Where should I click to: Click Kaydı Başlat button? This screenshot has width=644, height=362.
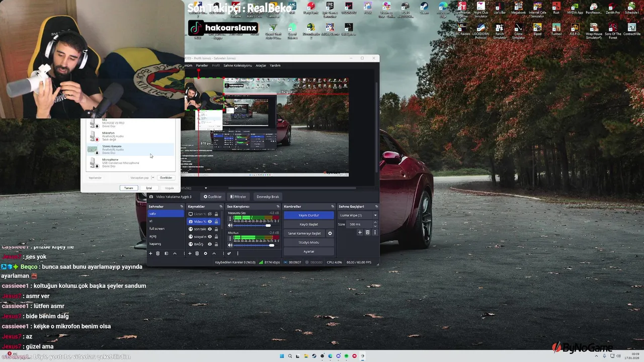[x=308, y=224]
